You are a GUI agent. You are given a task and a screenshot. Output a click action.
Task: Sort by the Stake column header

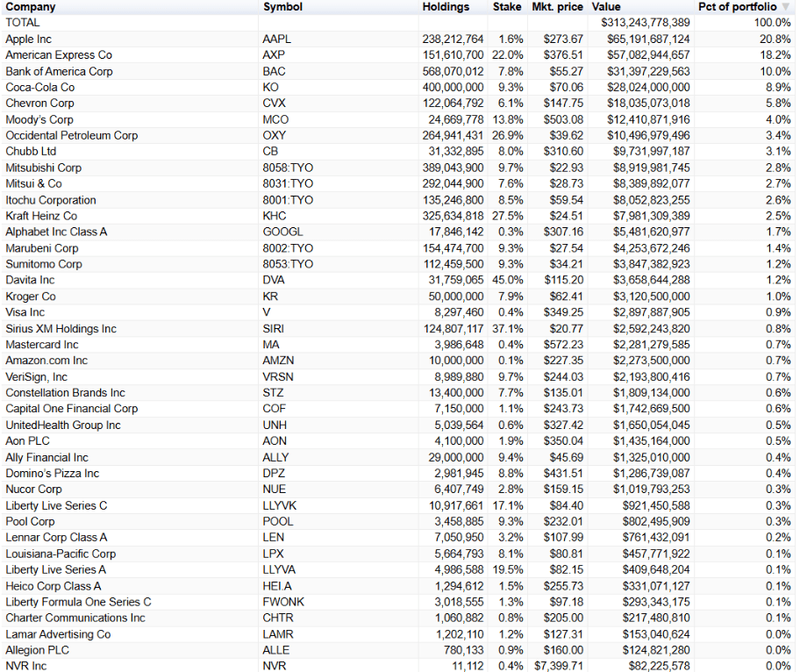coord(507,7)
